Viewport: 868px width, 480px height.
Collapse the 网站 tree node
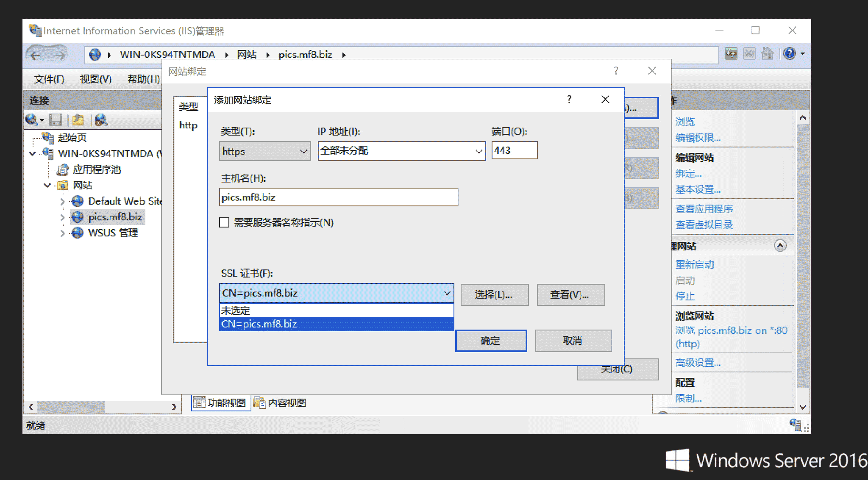47,186
